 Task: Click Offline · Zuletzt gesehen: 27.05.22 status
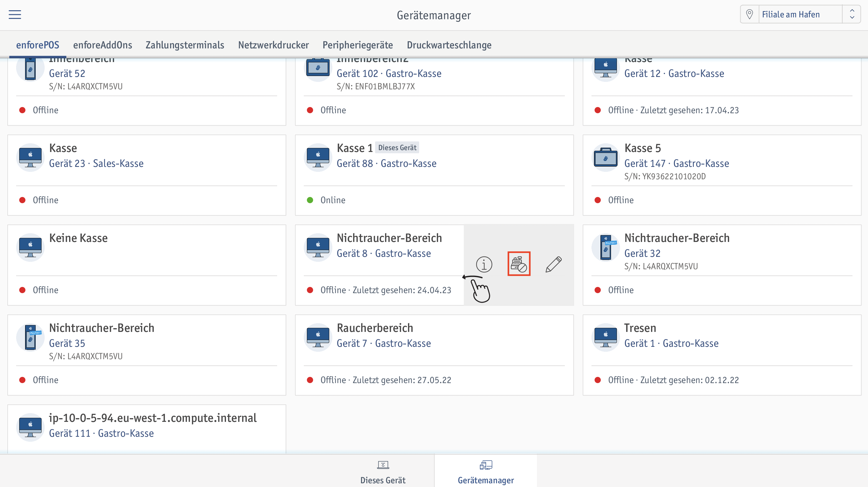(x=385, y=380)
